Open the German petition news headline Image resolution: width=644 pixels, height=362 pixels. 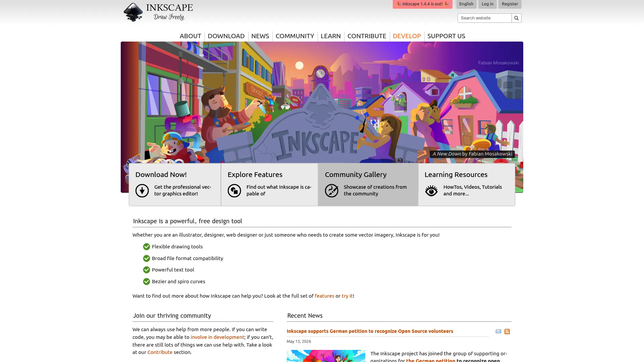[x=370, y=331]
